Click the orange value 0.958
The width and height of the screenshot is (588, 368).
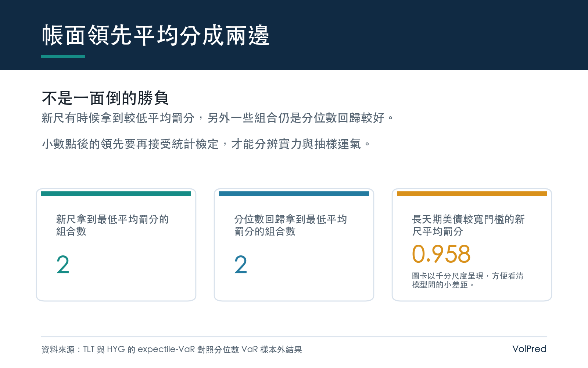tap(441, 254)
